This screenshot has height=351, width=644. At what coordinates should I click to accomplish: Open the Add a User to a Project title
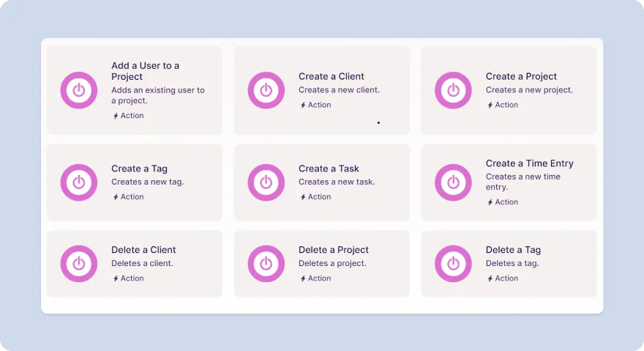click(145, 71)
